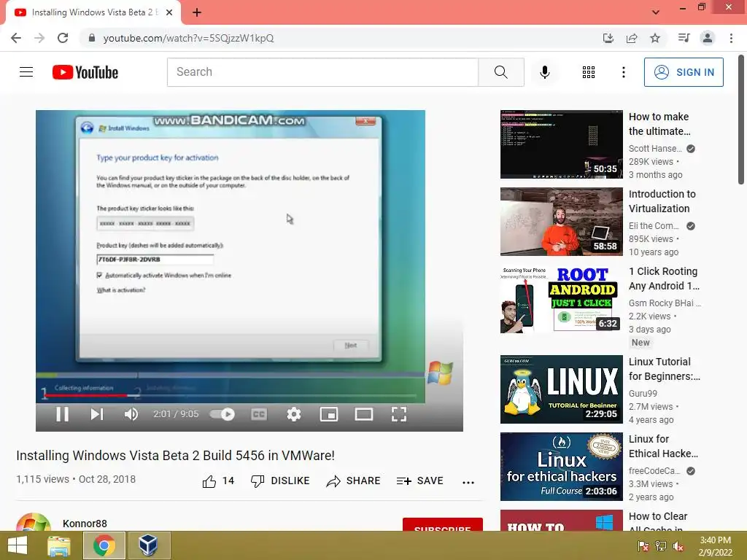Image resolution: width=747 pixels, height=560 pixels.
Task: Switch to miniplayer mode
Action: (329, 414)
